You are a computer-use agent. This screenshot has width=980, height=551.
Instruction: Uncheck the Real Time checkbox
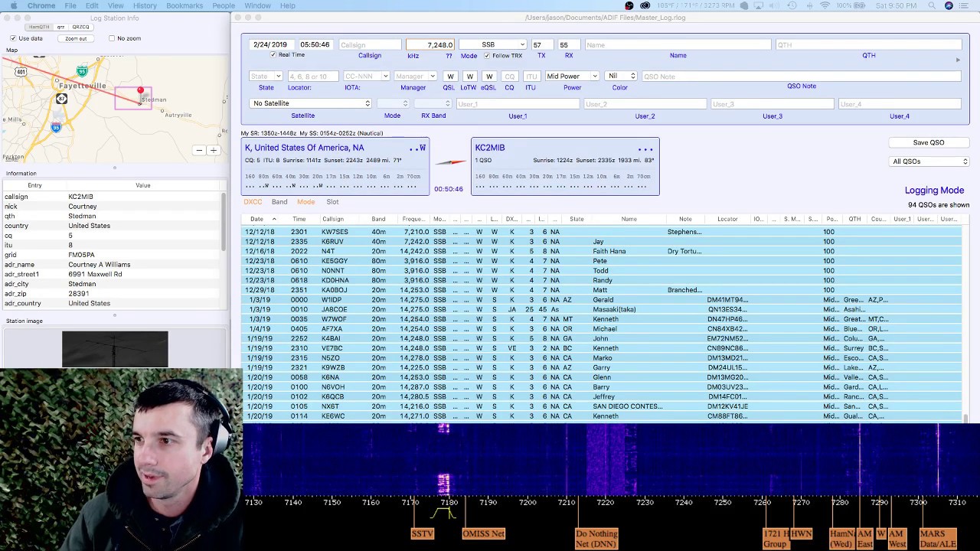pyautogui.click(x=273, y=55)
